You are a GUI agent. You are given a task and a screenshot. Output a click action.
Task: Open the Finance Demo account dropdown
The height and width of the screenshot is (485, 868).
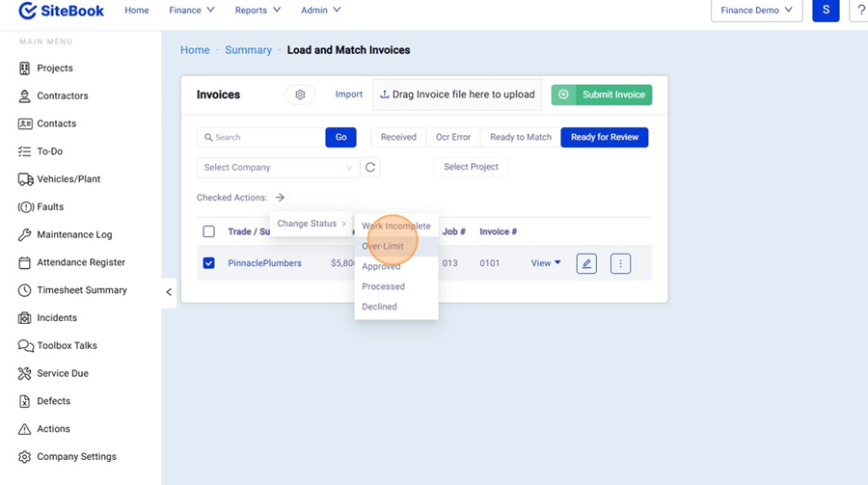click(x=756, y=11)
